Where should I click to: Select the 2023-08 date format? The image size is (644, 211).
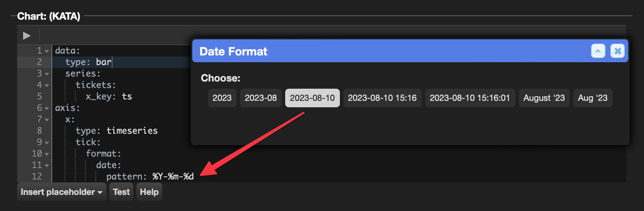pyautogui.click(x=261, y=98)
